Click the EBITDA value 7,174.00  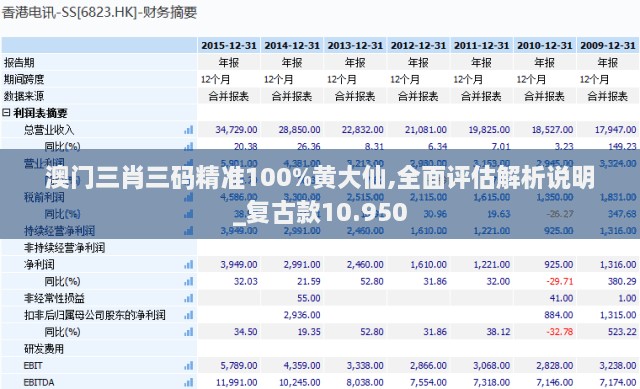tap(618, 382)
